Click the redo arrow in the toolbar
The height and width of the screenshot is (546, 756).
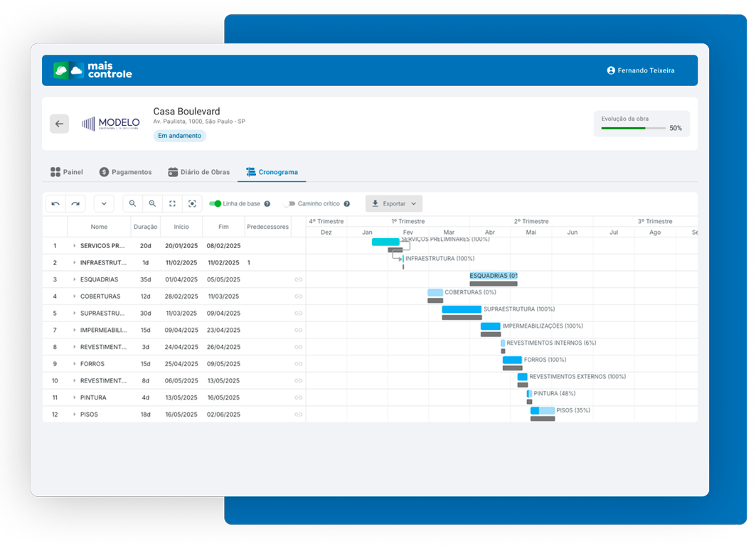75,204
